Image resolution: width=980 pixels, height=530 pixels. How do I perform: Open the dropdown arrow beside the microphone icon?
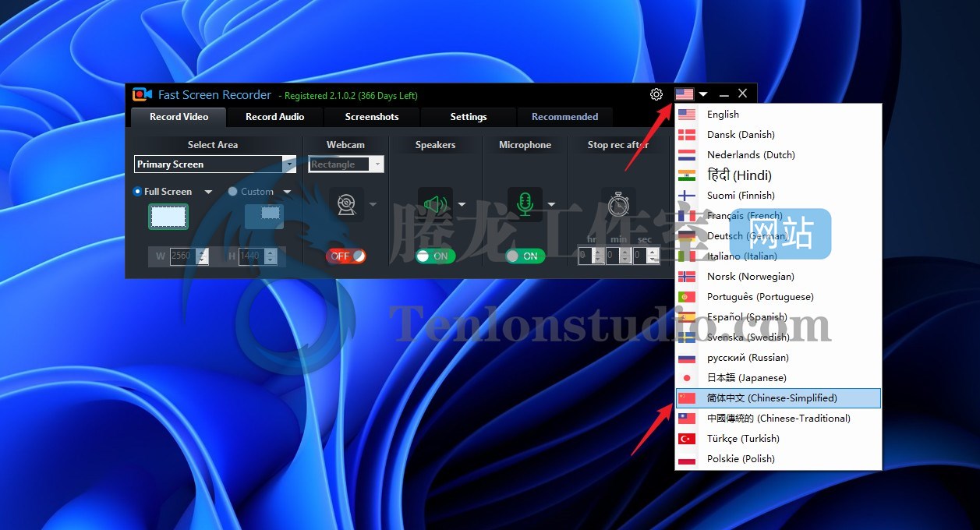tap(551, 204)
